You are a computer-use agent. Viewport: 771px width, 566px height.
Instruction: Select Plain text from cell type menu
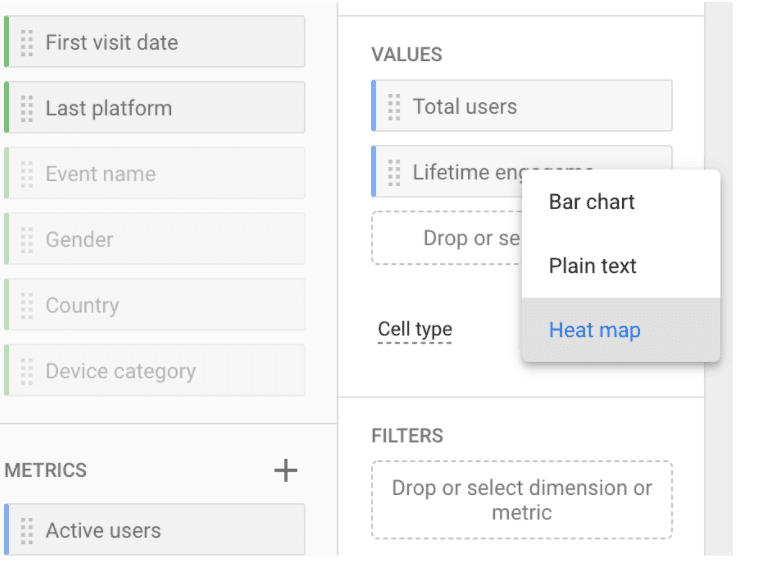[x=592, y=266]
